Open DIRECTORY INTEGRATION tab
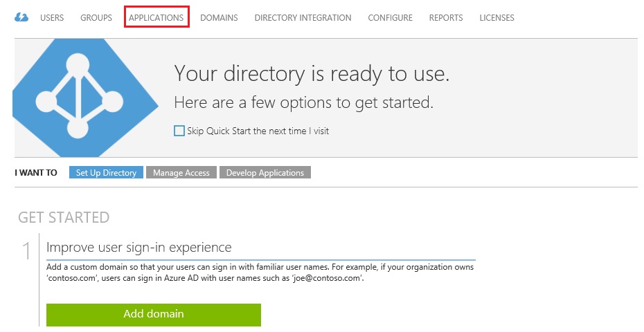This screenshot has height=332, width=644. (303, 18)
